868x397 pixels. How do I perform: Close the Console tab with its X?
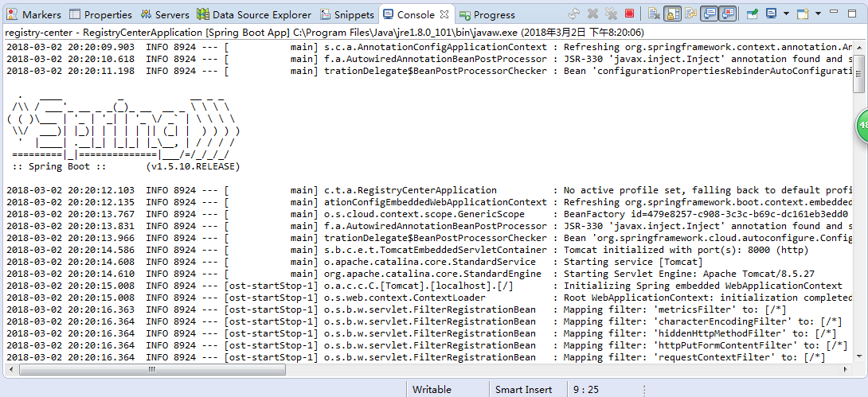click(444, 14)
